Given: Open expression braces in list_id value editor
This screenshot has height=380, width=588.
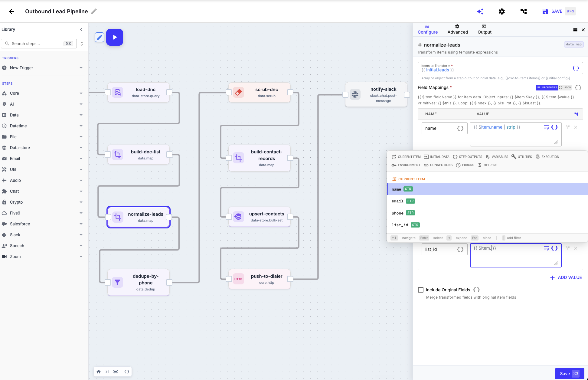Looking at the screenshot, I should [x=554, y=248].
